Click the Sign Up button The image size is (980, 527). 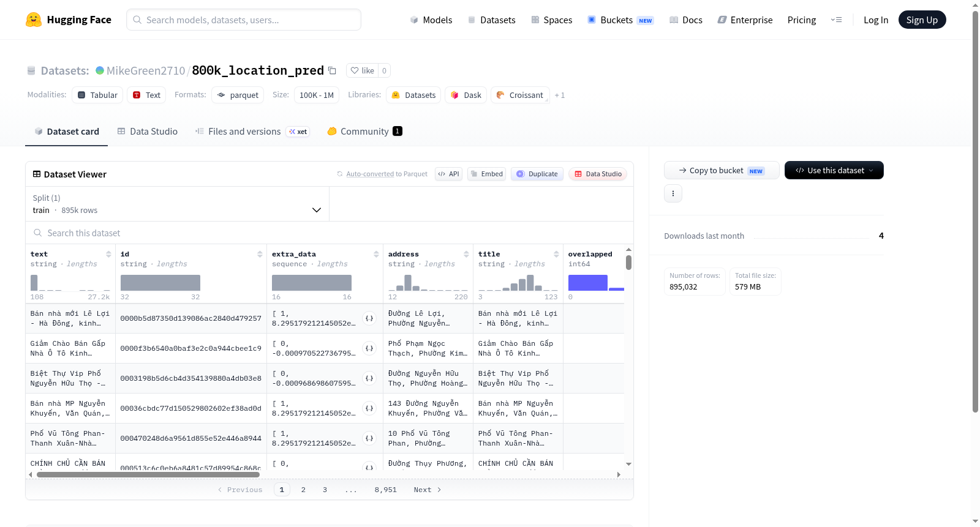(x=922, y=20)
